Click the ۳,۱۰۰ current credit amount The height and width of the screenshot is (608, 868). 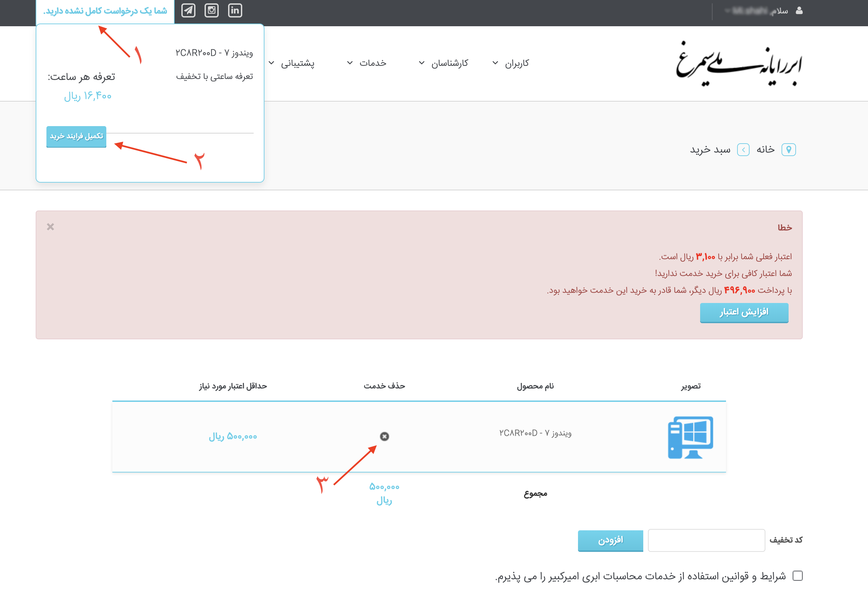[706, 257]
